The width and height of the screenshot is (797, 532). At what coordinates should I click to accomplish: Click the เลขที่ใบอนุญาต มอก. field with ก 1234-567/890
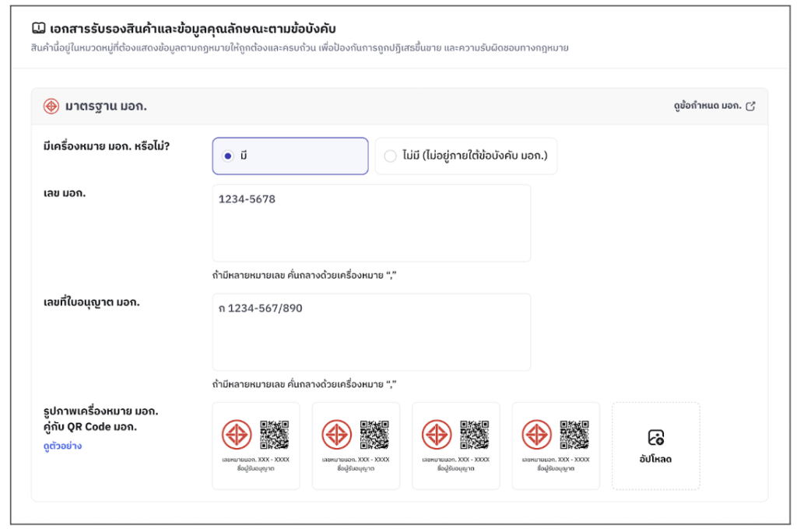coord(371,332)
